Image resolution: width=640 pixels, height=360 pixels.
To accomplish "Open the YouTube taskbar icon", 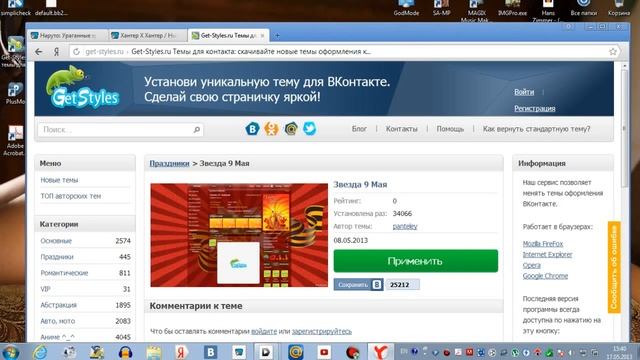I will pos(324,352).
